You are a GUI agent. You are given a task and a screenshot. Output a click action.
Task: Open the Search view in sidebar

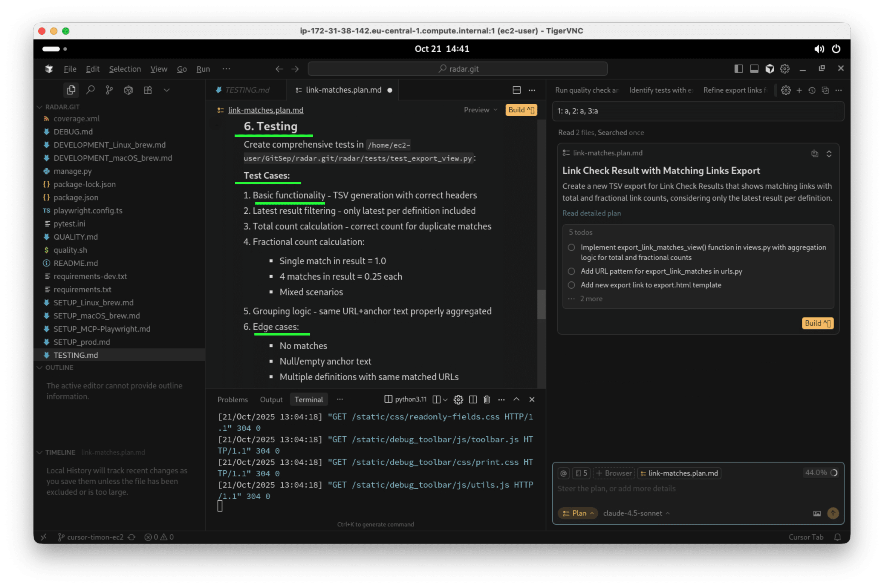90,90
